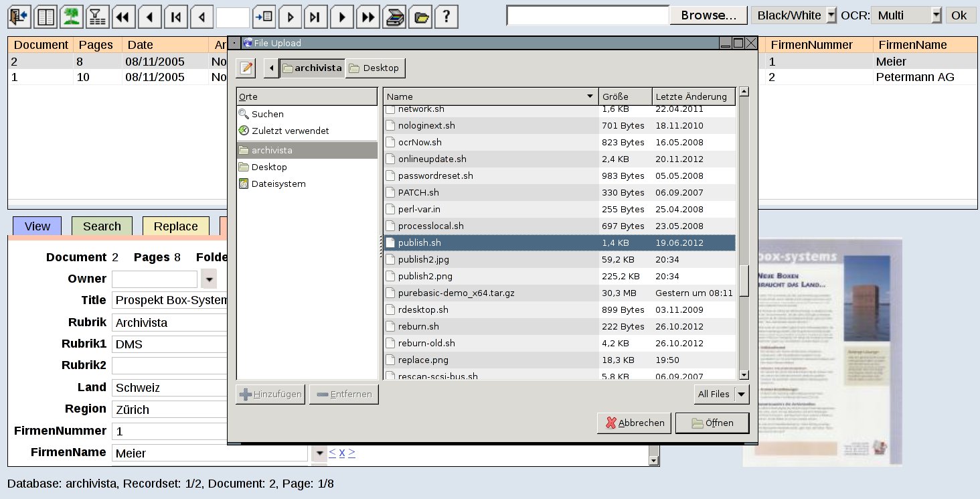The height and width of the screenshot is (499, 980).
Task: Sort files by Name column header
Action: 490,96
